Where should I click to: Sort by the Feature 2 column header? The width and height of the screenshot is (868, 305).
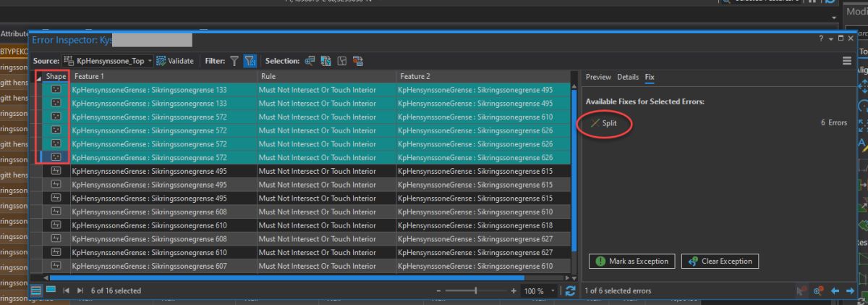click(483, 76)
